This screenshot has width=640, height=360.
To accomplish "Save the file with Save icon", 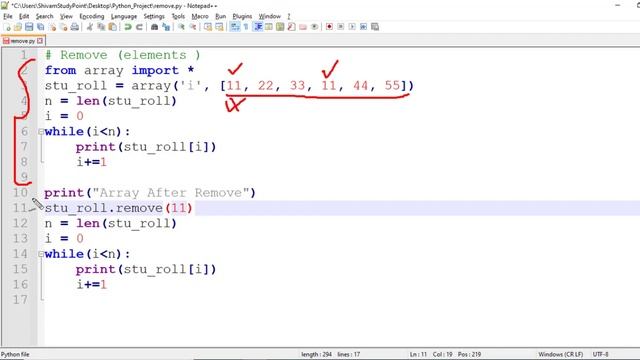I will [x=29, y=27].
